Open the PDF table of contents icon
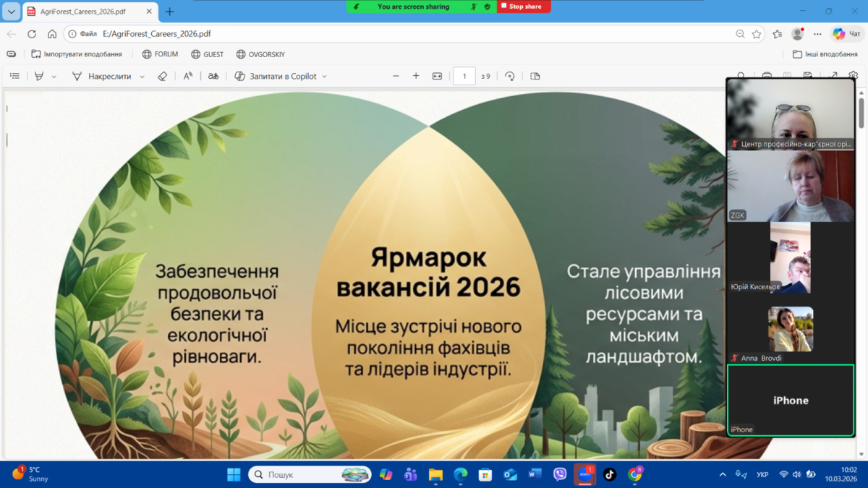The height and width of the screenshot is (488, 868). point(14,76)
